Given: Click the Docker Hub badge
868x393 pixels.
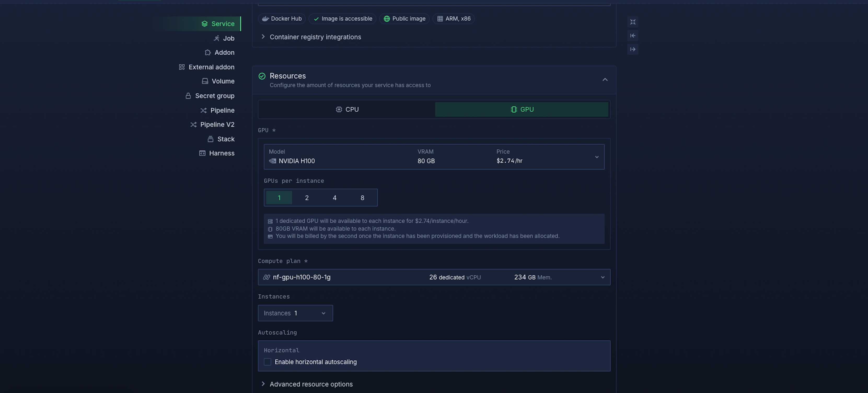Looking at the screenshot, I should pos(282,19).
